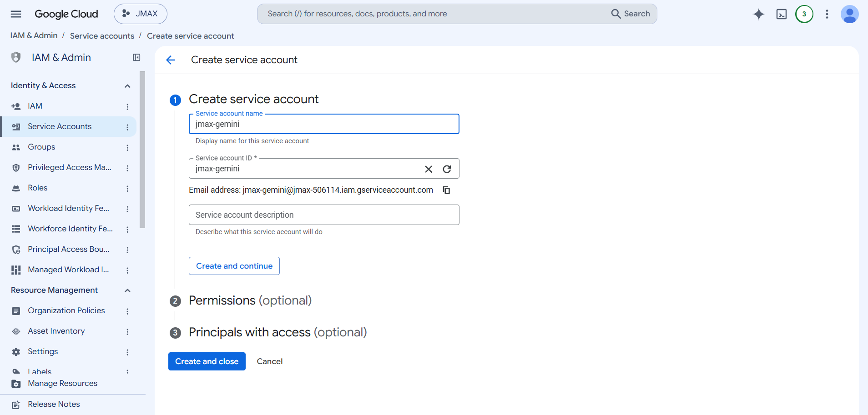Open the user account avatar
This screenshot has width=868, height=415.
849,14
